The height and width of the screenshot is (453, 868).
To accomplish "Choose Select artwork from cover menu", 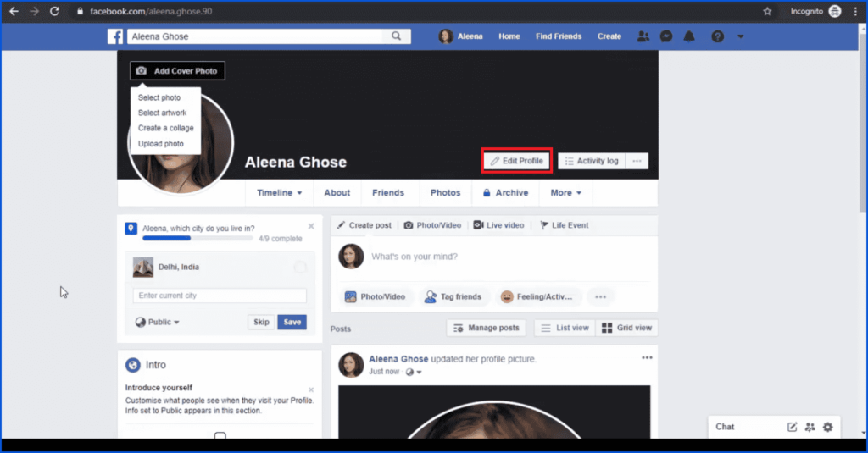I will pyautogui.click(x=162, y=113).
